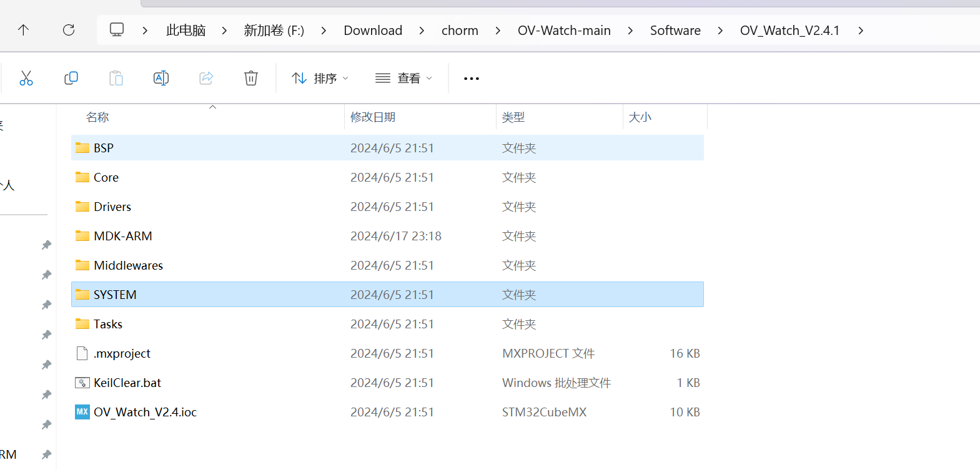Viewport: 980px width, 470px height.
Task: Rename the selected item
Action: click(161, 78)
